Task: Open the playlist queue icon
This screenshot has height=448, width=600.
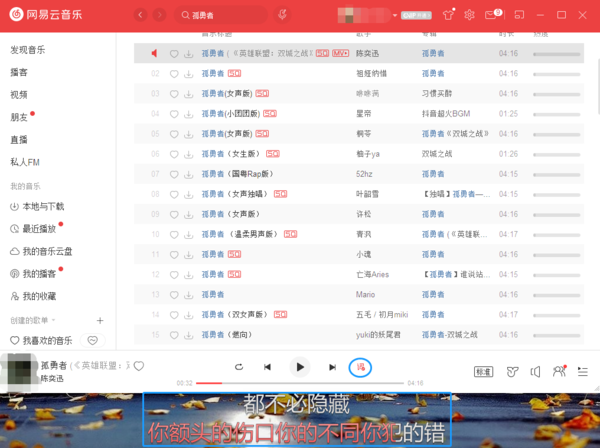Action: click(x=583, y=371)
